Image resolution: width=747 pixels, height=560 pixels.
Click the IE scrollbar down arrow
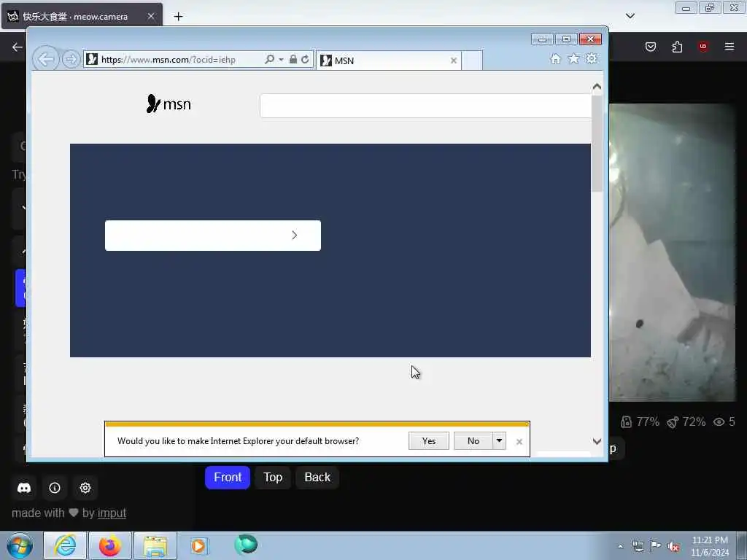[x=597, y=441]
